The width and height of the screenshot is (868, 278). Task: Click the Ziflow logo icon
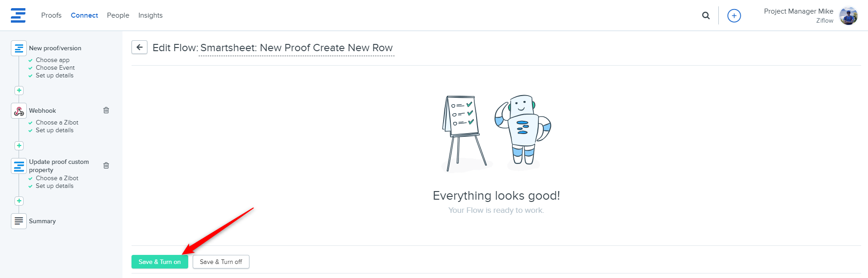pos(18,15)
